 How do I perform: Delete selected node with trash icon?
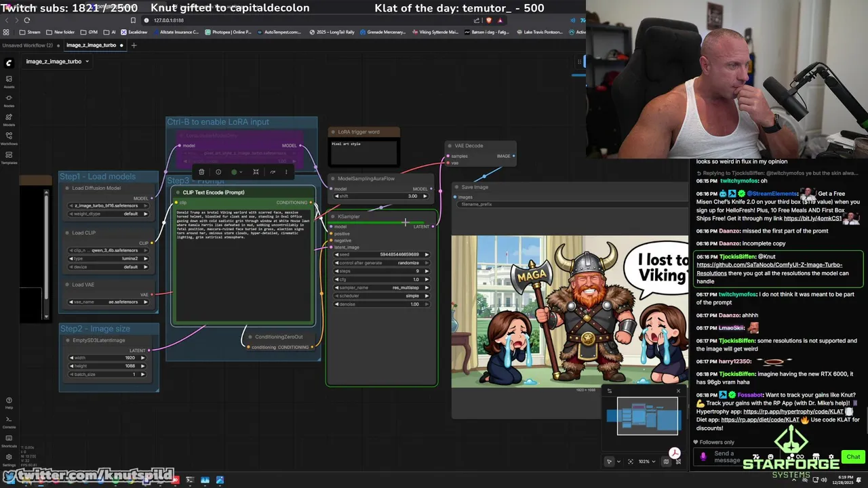(201, 172)
